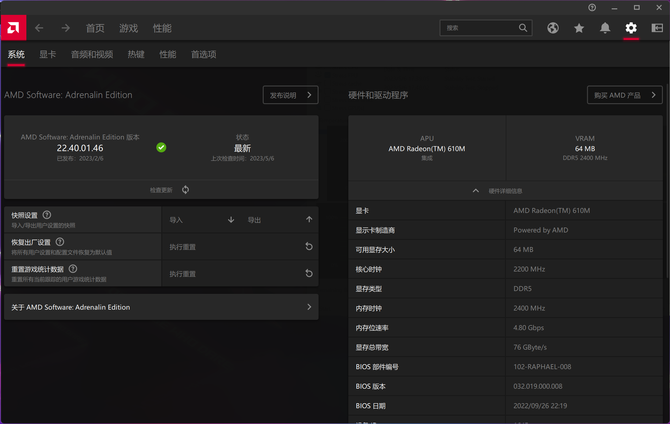The width and height of the screenshot is (670, 424).
Task: Click reset icon in 恢复出厂设置 row
Action: click(309, 247)
